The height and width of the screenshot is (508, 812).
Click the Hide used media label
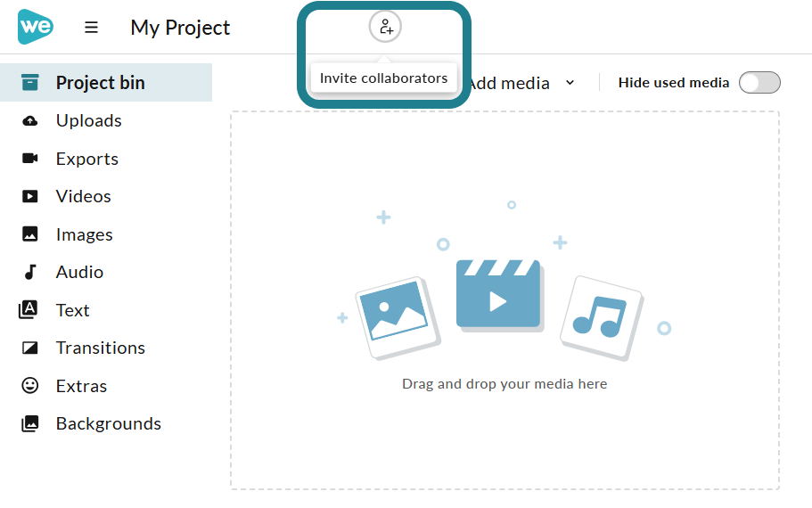[x=674, y=83]
